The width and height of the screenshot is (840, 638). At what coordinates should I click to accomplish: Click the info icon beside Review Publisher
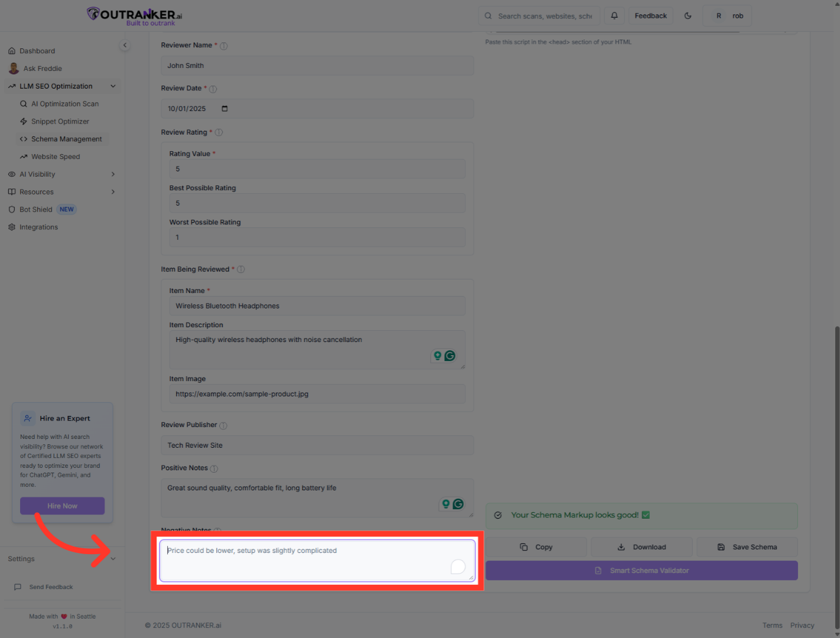click(223, 425)
